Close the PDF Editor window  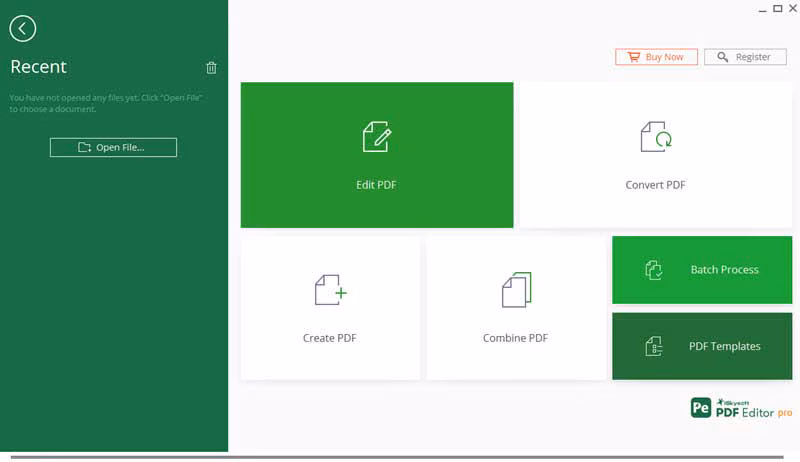pyautogui.click(x=793, y=9)
